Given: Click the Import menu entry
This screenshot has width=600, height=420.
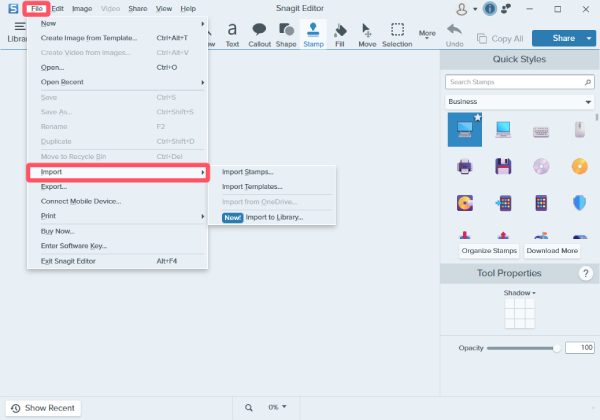Looking at the screenshot, I should point(118,172).
